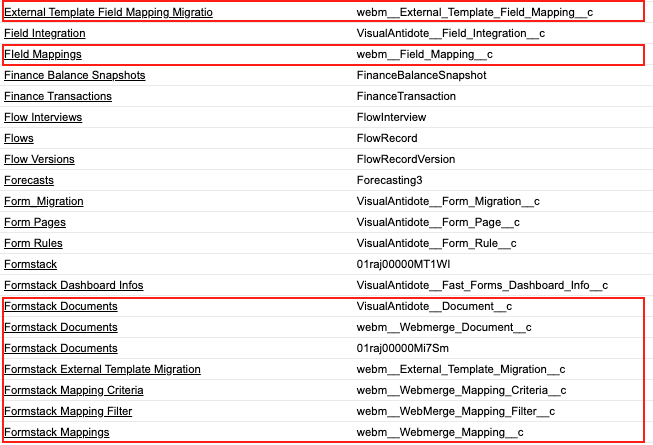Screen dimensions: 653x445
Task: Open Formstack Documents in the 01raj00000Mi7Sm row
Action: pos(61,348)
